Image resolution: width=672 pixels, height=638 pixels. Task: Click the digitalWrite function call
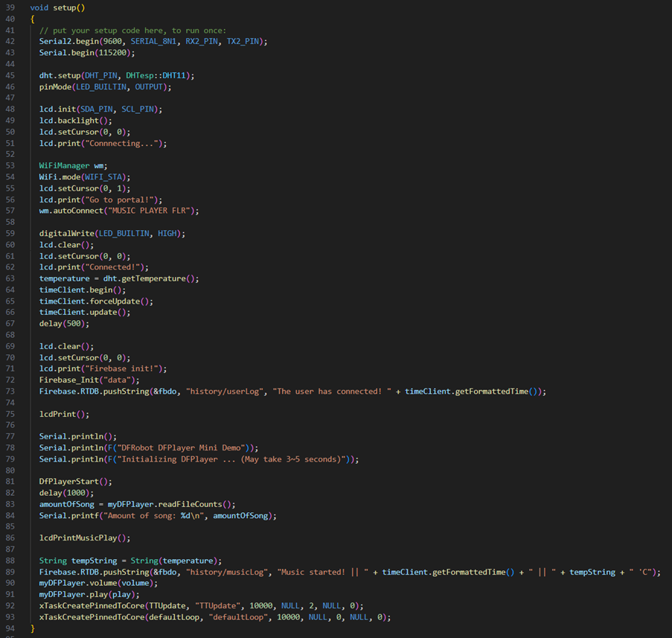(x=66, y=233)
